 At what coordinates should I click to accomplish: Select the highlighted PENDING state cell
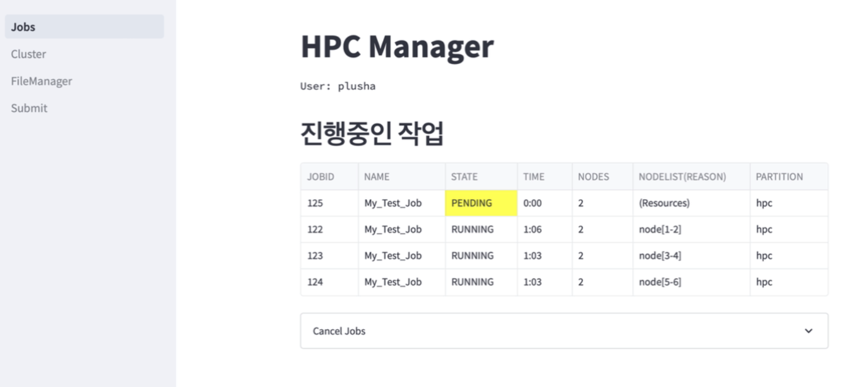(481, 203)
